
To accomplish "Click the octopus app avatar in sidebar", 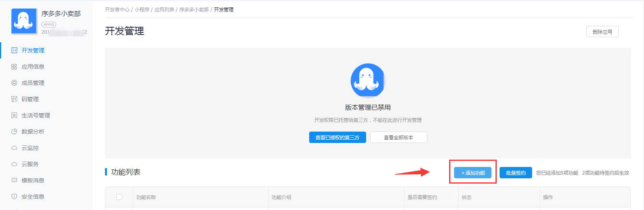I will (x=24, y=22).
